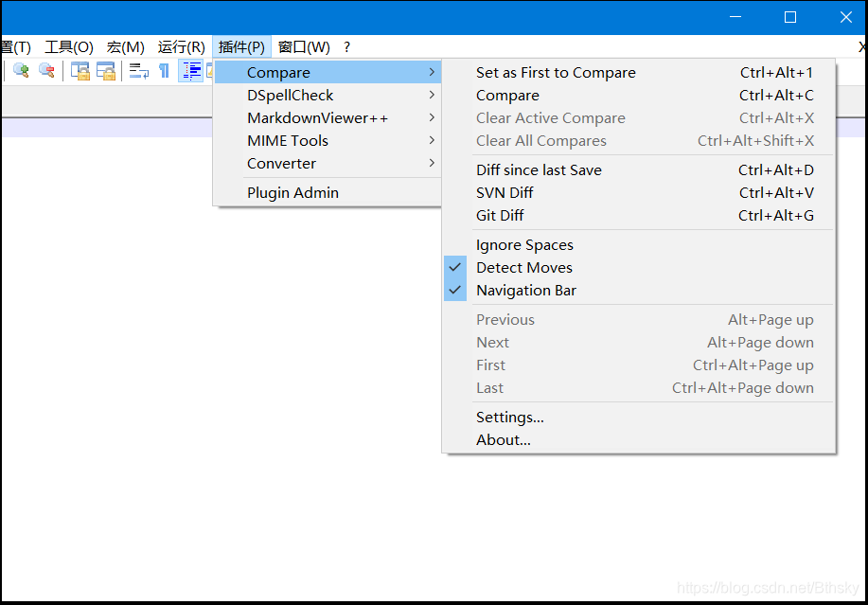The height and width of the screenshot is (605, 868).
Task: Enable synchronized vertical scrolling
Action: click(80, 70)
